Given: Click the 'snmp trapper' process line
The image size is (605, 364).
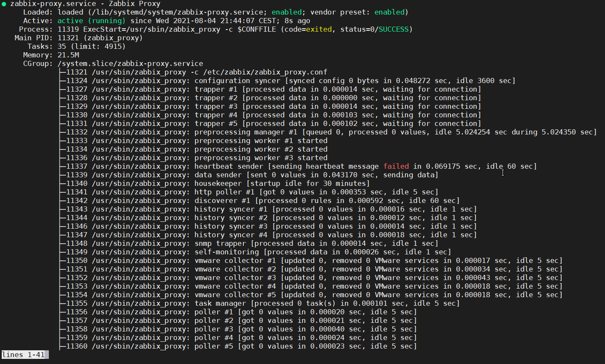Looking at the screenshot, I should (249, 244).
